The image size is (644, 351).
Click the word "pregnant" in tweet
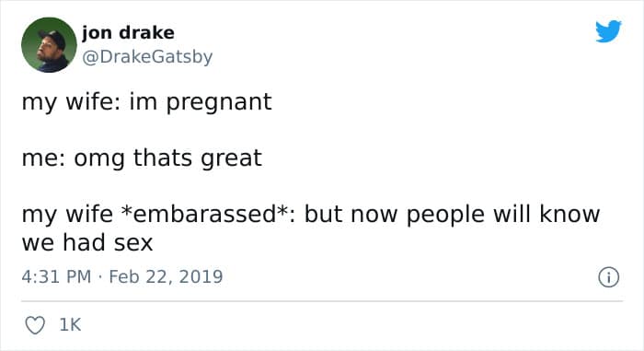coord(219,103)
